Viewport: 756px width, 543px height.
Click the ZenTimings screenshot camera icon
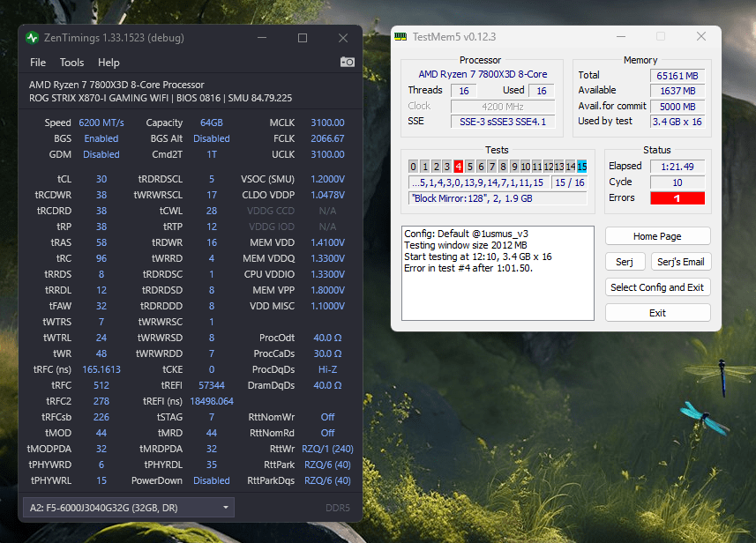tap(348, 63)
